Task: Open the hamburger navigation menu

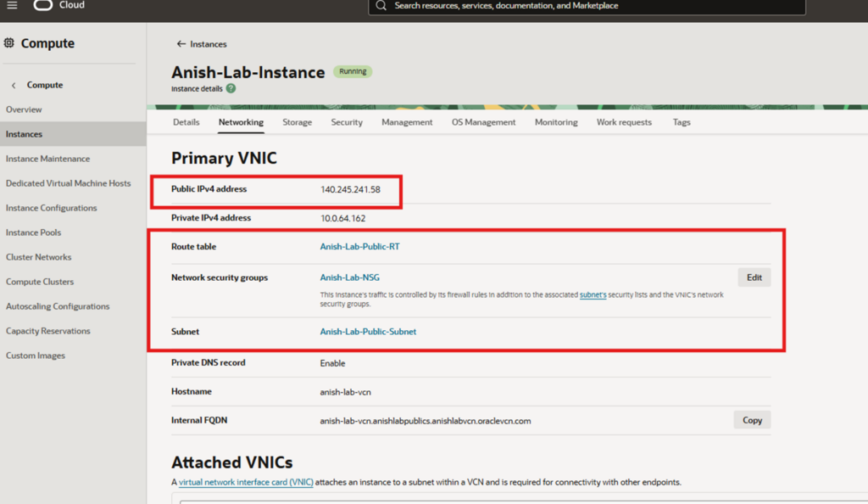Action: (x=12, y=5)
